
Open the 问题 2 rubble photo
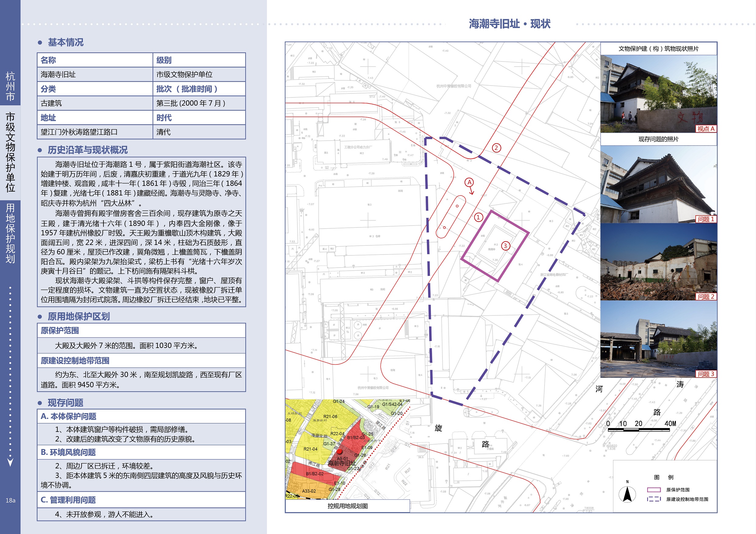(x=658, y=262)
